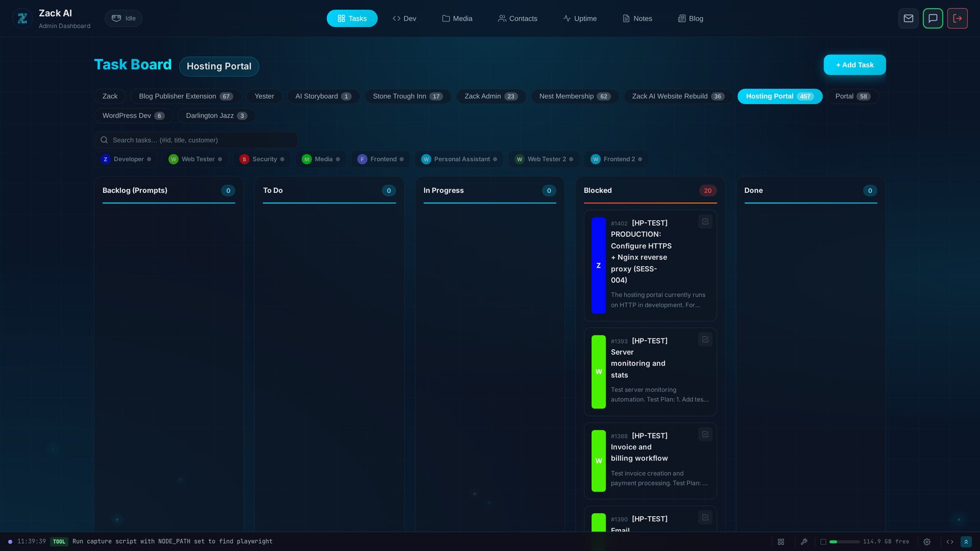
Task: Click the check icon on task #1393
Action: point(706,339)
